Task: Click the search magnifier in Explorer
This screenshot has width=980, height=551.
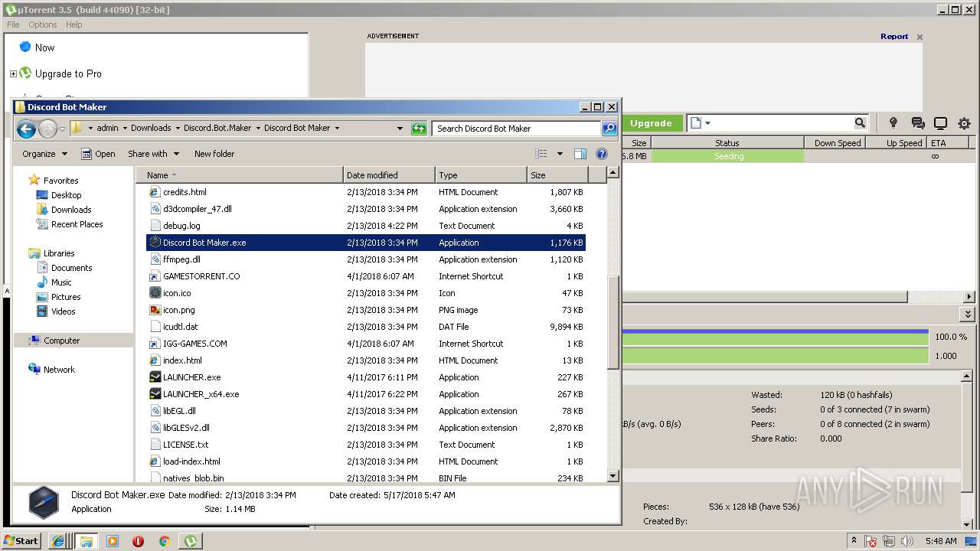Action: click(x=609, y=129)
